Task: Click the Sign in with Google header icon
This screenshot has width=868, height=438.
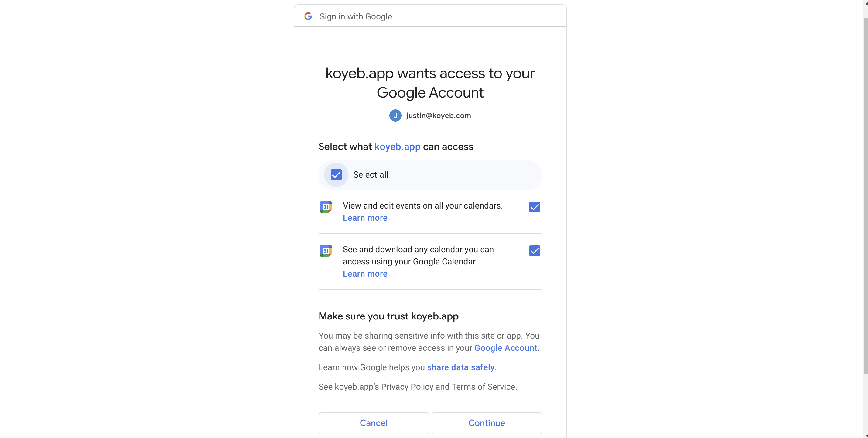Action: 308,16
